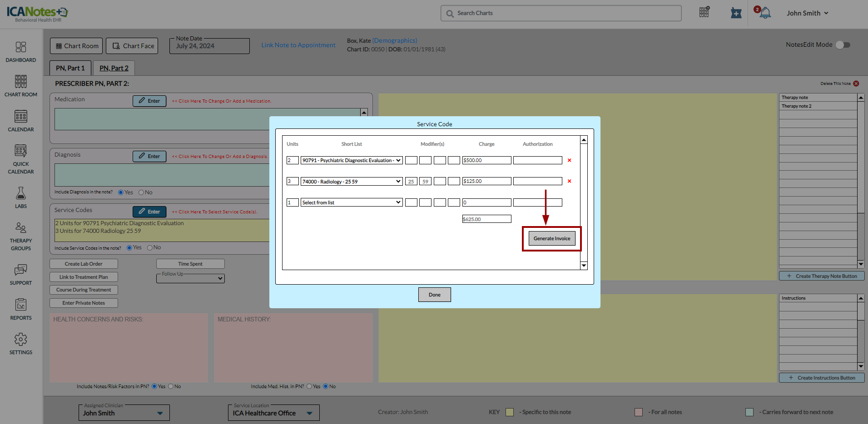This screenshot has width=868, height=424.
Task: Switch to the PN, Part 1 tab
Action: [x=70, y=68]
